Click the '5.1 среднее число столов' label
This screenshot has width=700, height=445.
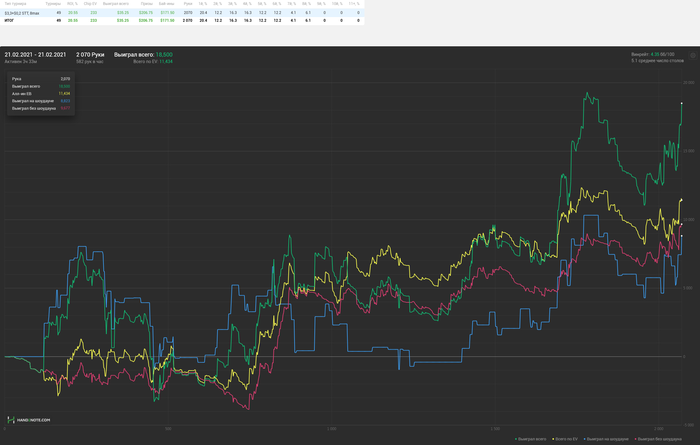point(657,61)
